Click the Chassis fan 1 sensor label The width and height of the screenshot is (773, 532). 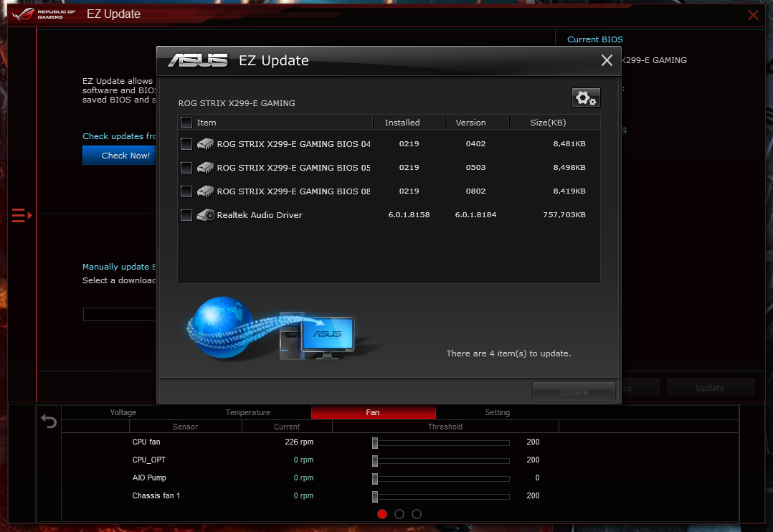click(156, 495)
